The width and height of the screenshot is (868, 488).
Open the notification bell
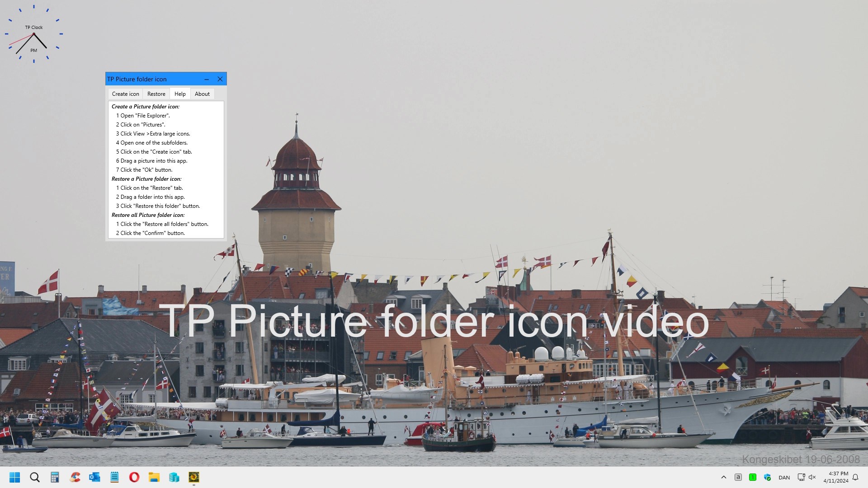point(855,477)
